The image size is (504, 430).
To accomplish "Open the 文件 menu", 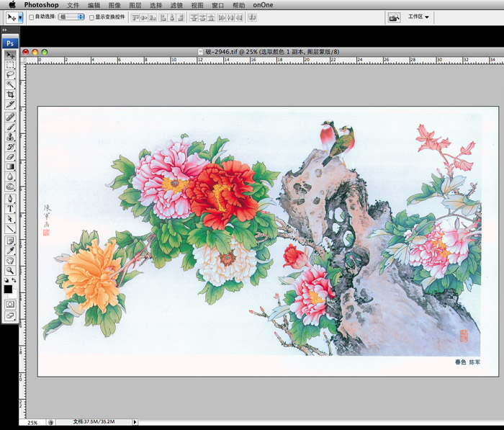I will (73, 5).
